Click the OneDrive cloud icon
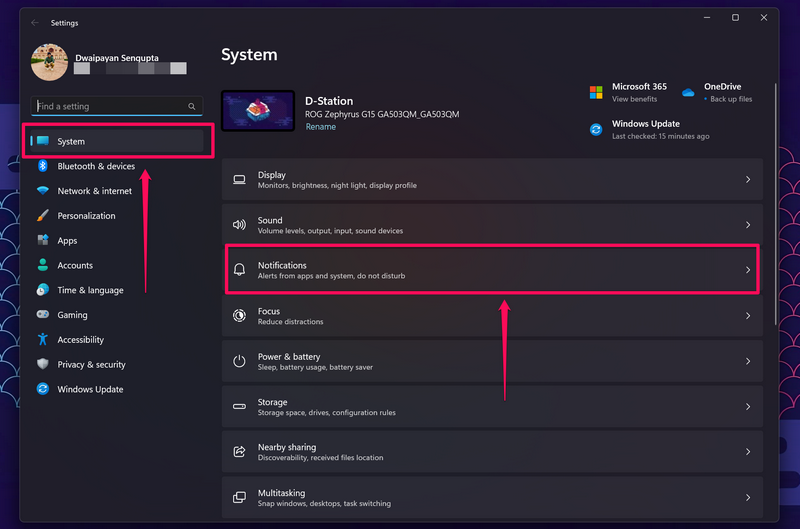 pyautogui.click(x=688, y=92)
